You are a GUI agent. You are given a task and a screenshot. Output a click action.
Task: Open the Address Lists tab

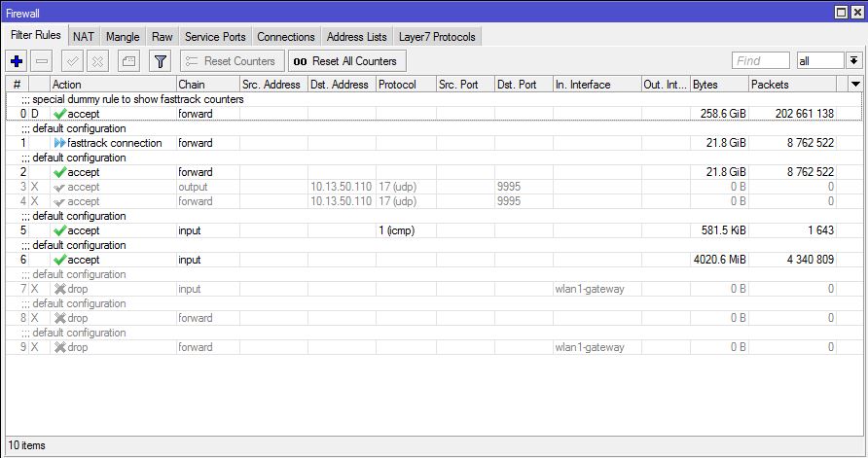point(356,37)
